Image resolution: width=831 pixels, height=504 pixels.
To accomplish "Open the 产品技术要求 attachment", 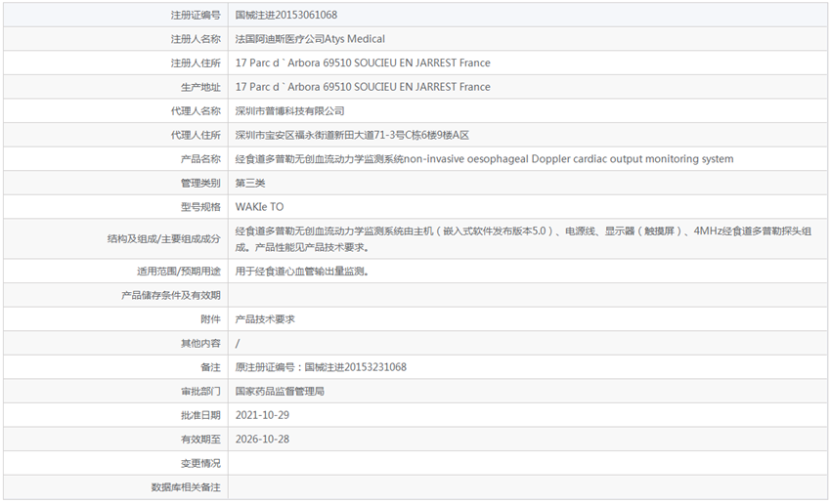I will pyautogui.click(x=265, y=319).
